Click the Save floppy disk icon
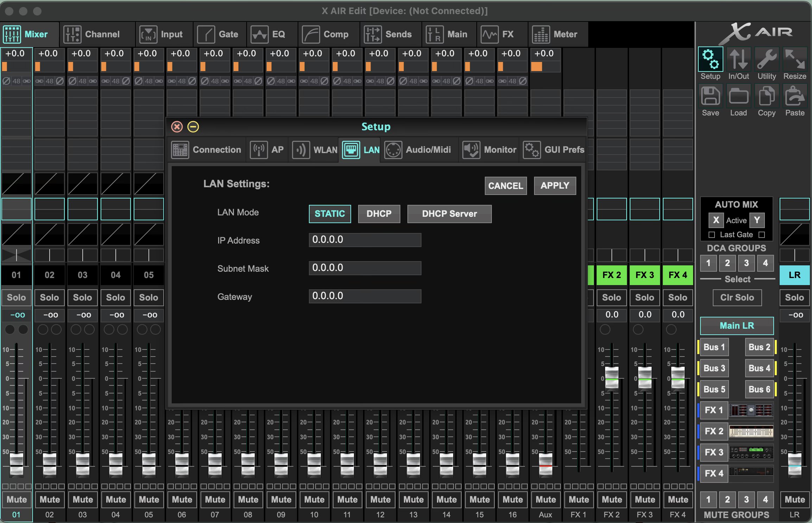 [x=710, y=96]
